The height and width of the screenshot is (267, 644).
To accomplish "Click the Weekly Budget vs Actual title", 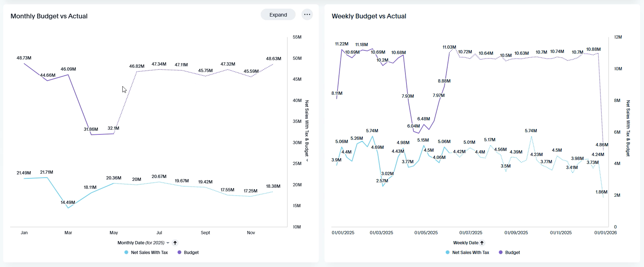I will tap(369, 16).
